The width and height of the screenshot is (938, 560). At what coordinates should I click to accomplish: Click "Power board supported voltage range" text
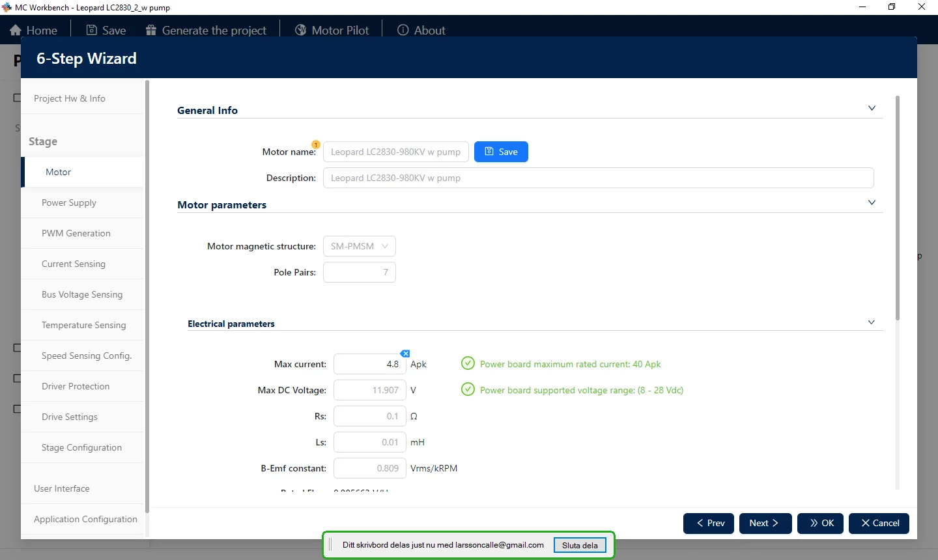pyautogui.click(x=582, y=390)
